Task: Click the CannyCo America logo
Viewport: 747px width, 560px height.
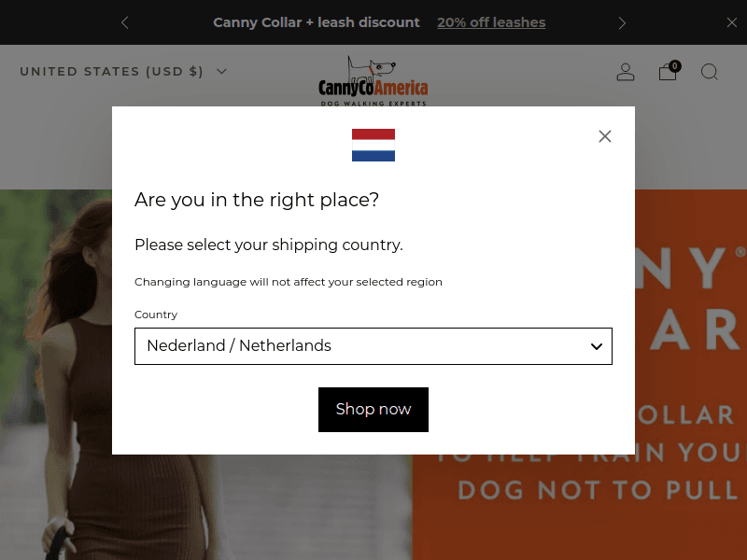Action: 373,81
